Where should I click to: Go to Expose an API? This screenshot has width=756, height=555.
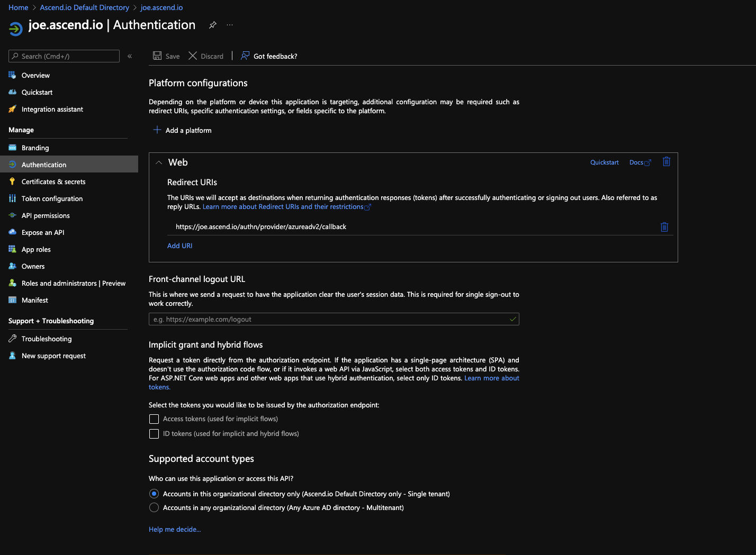click(43, 232)
